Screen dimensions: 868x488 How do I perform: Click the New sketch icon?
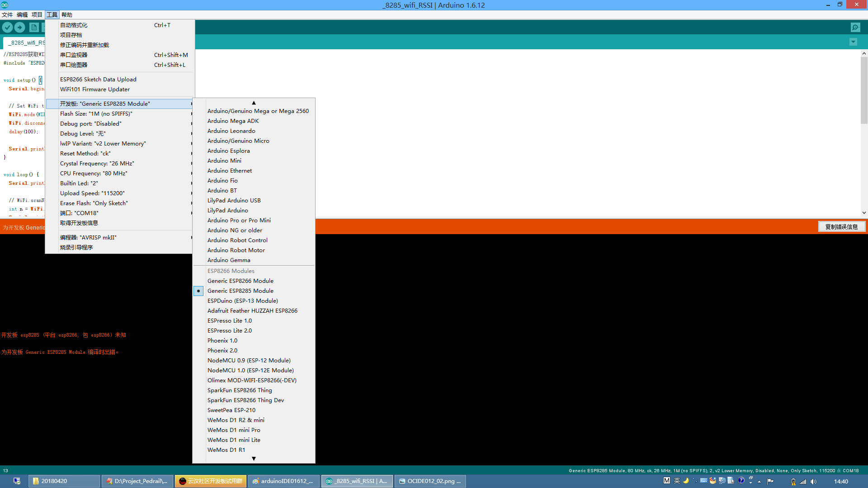point(34,27)
